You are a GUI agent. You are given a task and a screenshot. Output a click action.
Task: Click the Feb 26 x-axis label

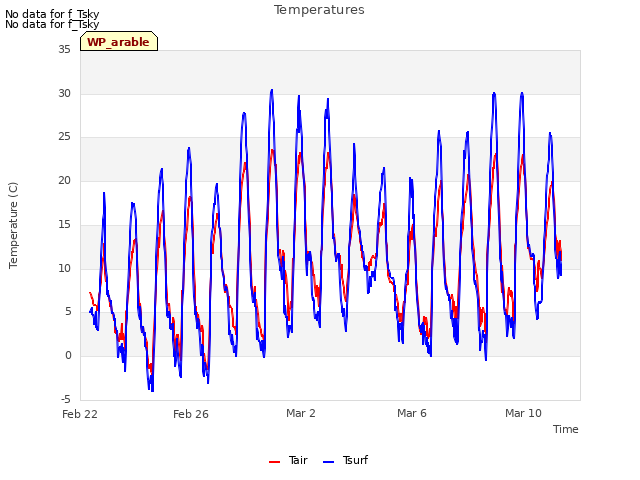(191, 414)
